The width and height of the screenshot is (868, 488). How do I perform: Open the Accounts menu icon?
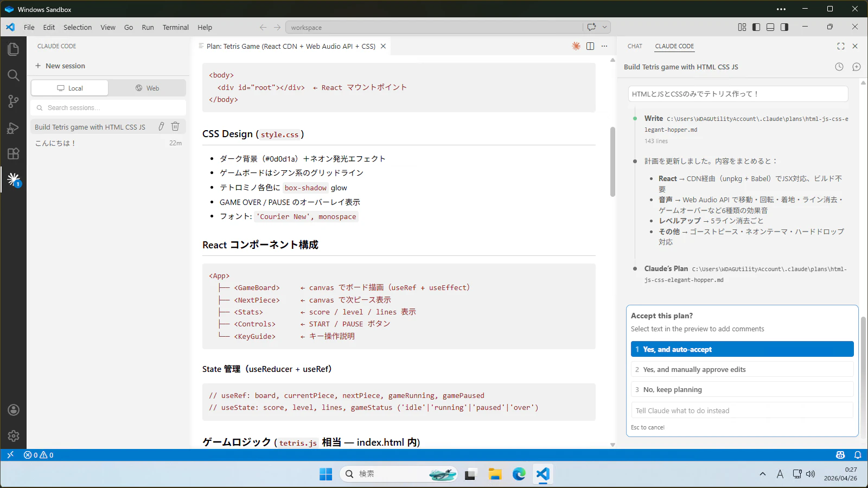point(14,410)
